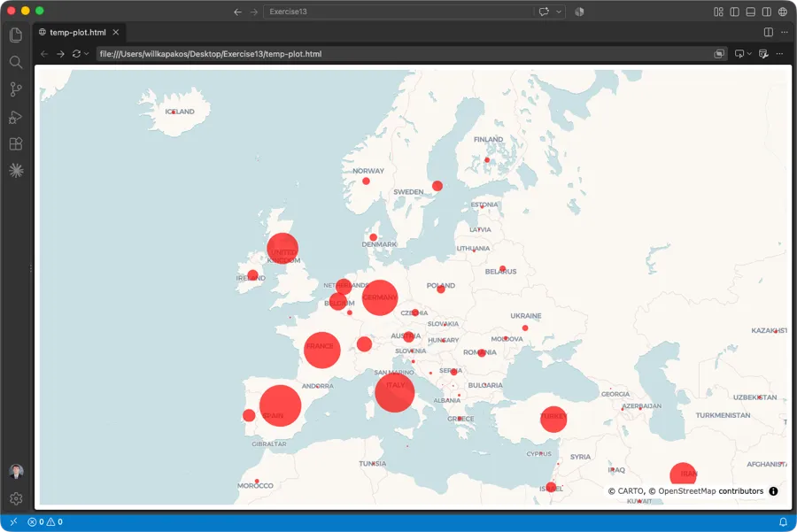Viewport: 797px width, 532px height.
Task: Open browser toolbar more options ellipsis
Action: (779, 54)
